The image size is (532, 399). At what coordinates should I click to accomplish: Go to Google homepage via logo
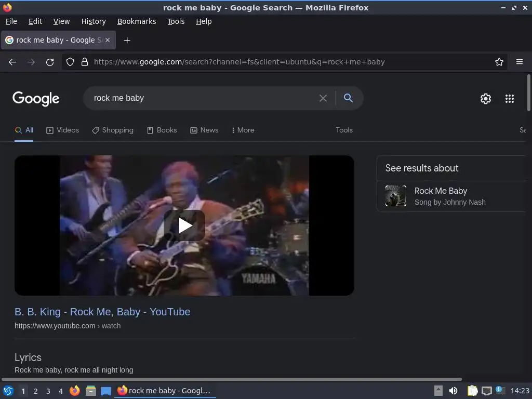point(36,99)
